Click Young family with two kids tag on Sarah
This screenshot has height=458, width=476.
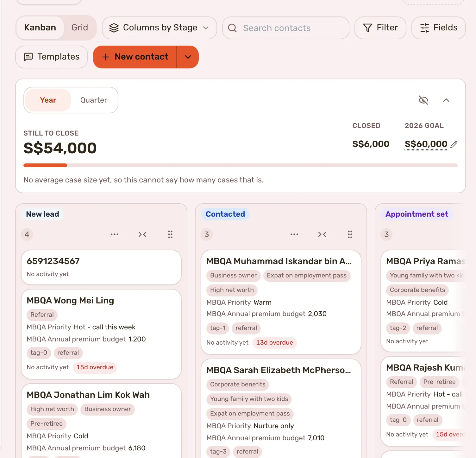tap(249, 399)
